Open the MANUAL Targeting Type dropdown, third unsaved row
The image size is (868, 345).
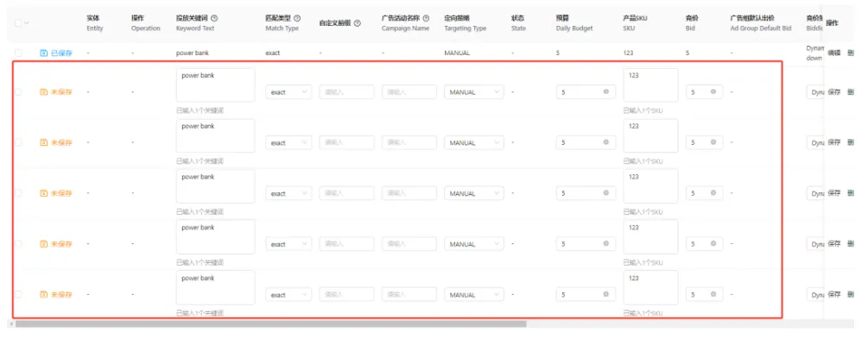click(474, 193)
